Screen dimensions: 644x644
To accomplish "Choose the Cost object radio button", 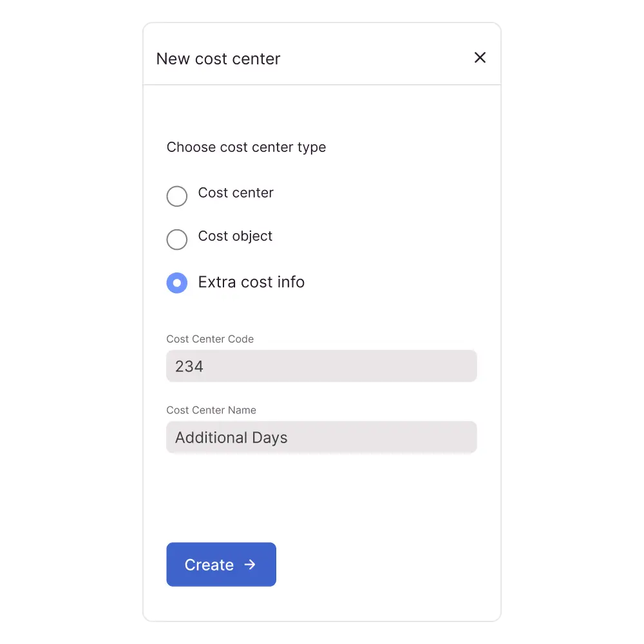I will (177, 240).
